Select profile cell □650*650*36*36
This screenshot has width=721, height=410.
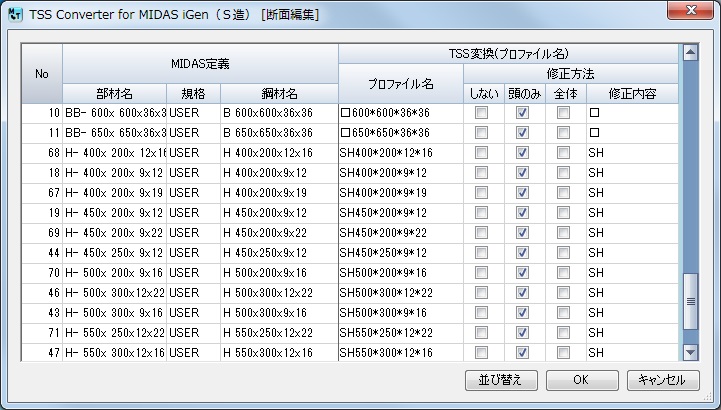coord(401,133)
